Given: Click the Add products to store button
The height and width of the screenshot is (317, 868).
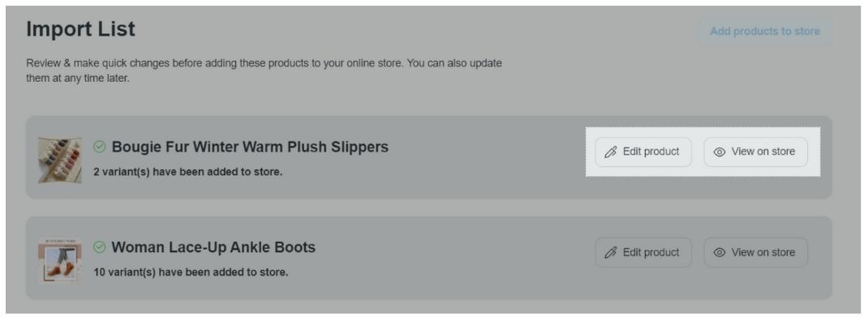Looking at the screenshot, I should tap(765, 32).
